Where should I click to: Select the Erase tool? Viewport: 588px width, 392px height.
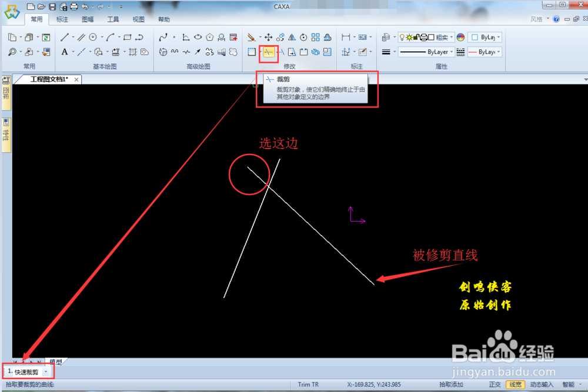(251, 37)
